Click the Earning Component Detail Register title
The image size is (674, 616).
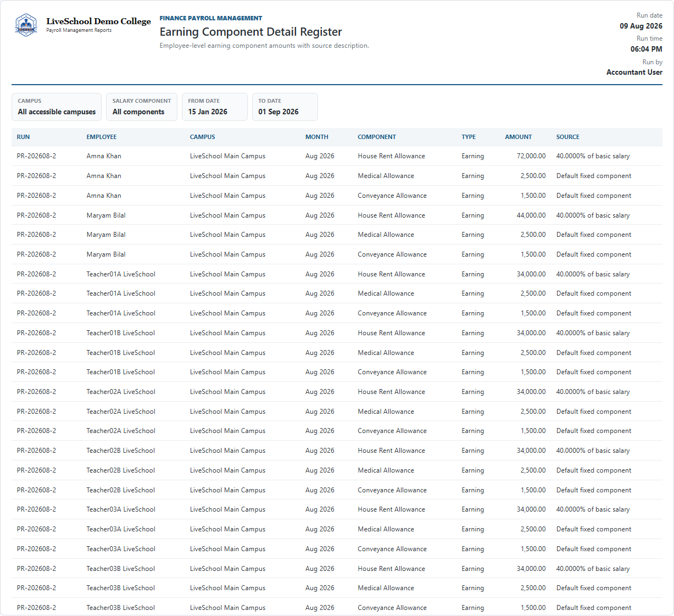coord(251,32)
